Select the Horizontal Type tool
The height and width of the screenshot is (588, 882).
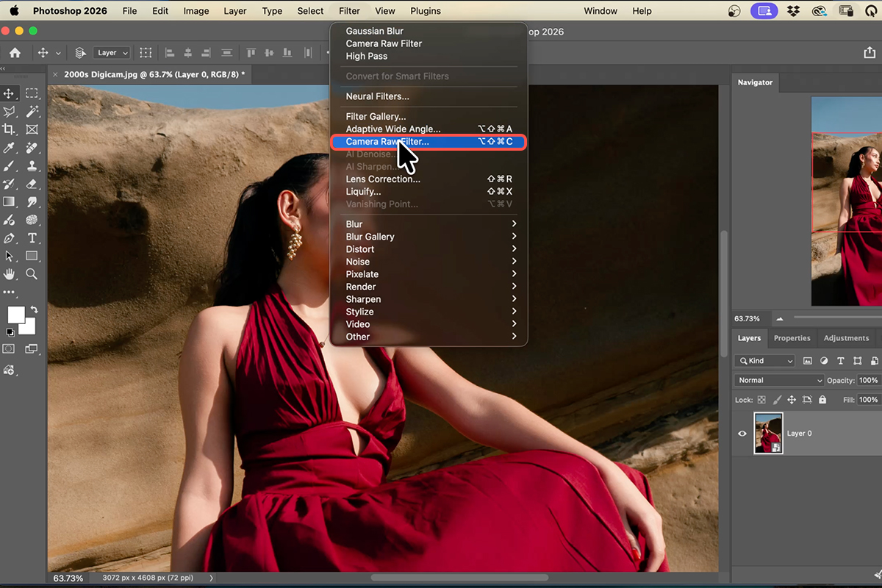pyautogui.click(x=32, y=238)
